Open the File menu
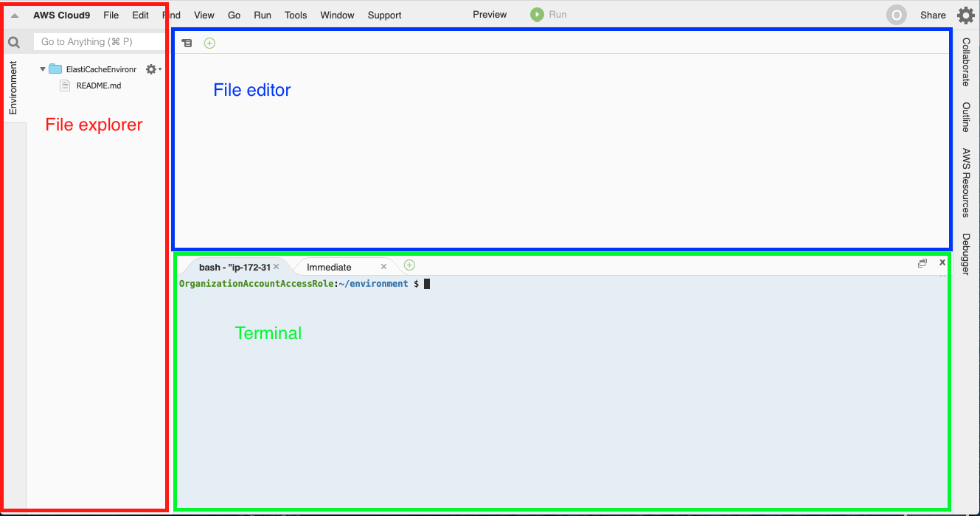 point(111,15)
